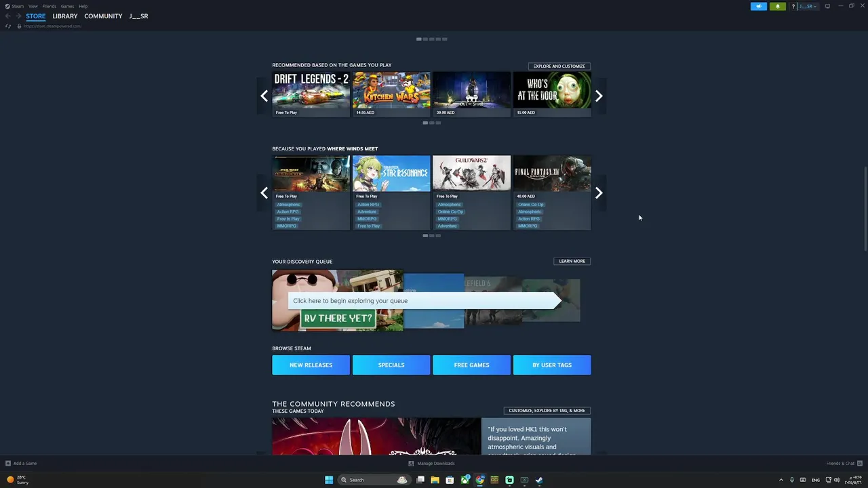Open the Friends menu
The height and width of the screenshot is (488, 868).
[x=50, y=6]
